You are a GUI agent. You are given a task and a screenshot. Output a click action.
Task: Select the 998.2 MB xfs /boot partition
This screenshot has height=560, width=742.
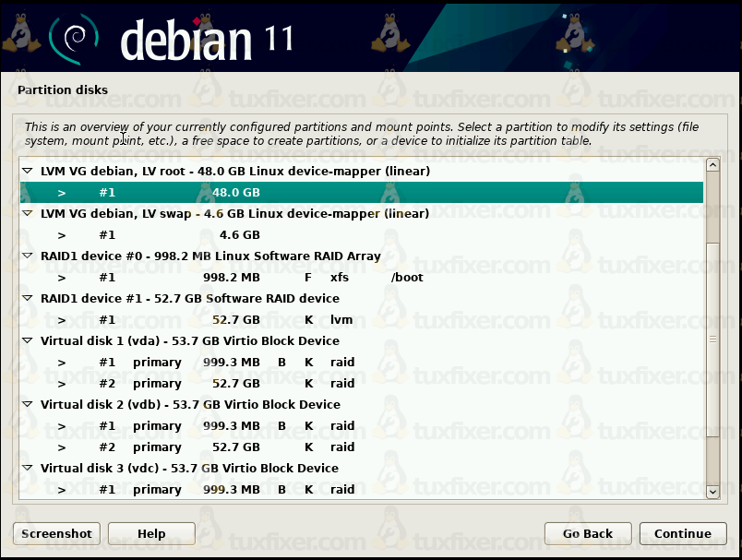coord(360,278)
